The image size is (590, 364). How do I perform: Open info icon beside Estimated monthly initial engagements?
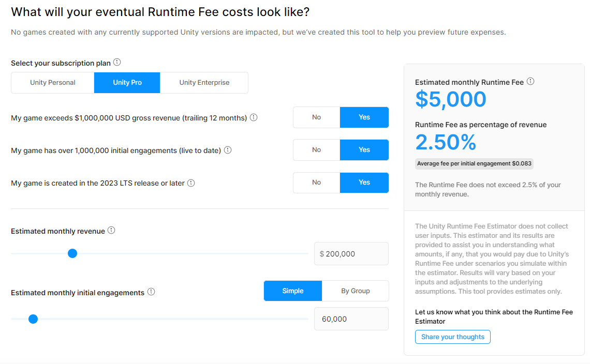(x=151, y=292)
